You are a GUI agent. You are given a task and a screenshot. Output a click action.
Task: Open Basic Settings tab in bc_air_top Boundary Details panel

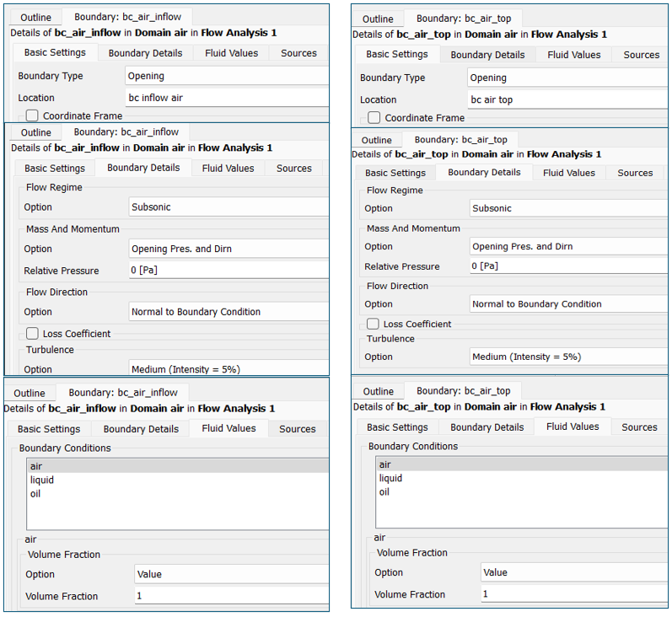click(395, 173)
